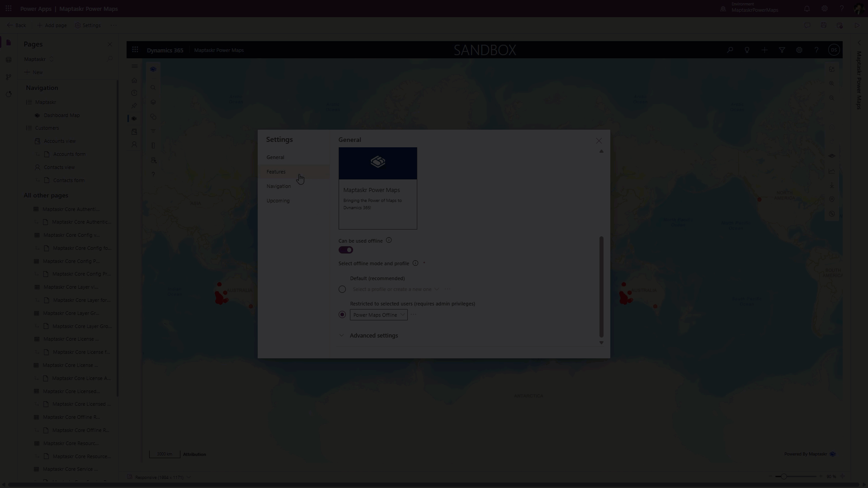The width and height of the screenshot is (868, 488).
Task: Click the zoom-in magnifier on the right map toolbar
Action: 832,84
